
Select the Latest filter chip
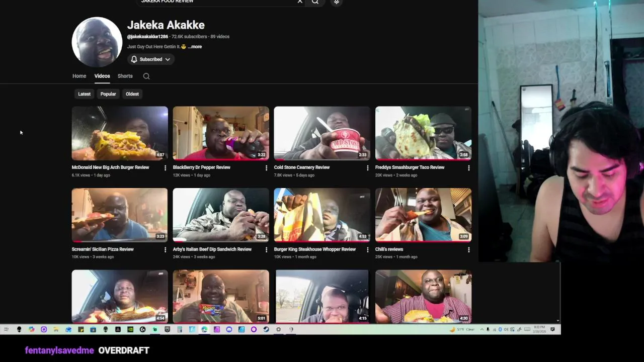pos(85,94)
